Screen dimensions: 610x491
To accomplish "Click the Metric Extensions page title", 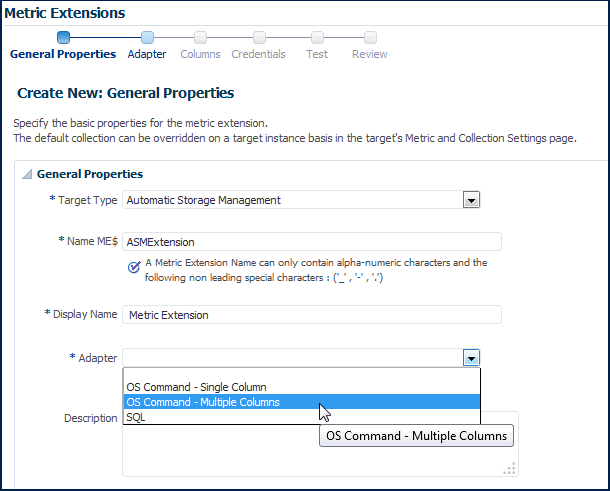I will 65,13.
